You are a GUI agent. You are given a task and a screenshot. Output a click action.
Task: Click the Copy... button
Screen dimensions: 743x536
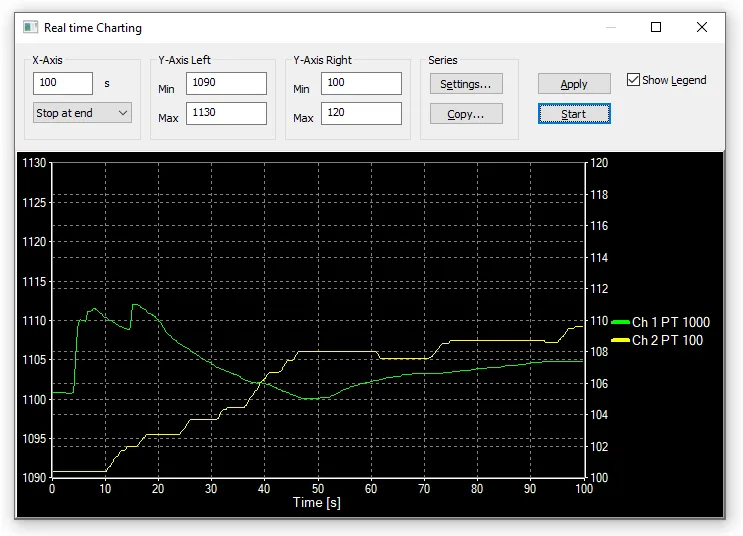pyautogui.click(x=466, y=114)
